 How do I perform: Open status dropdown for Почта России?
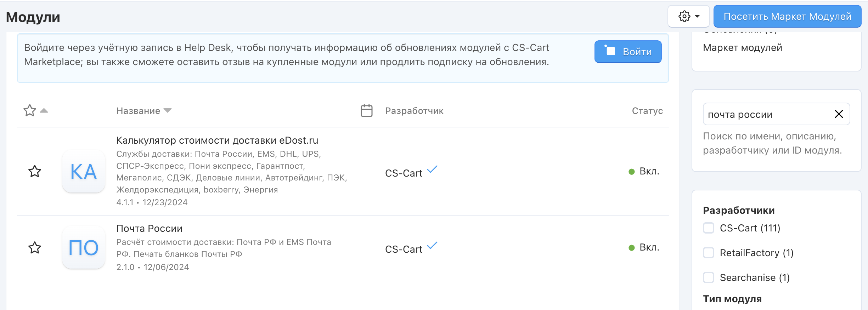tap(644, 247)
